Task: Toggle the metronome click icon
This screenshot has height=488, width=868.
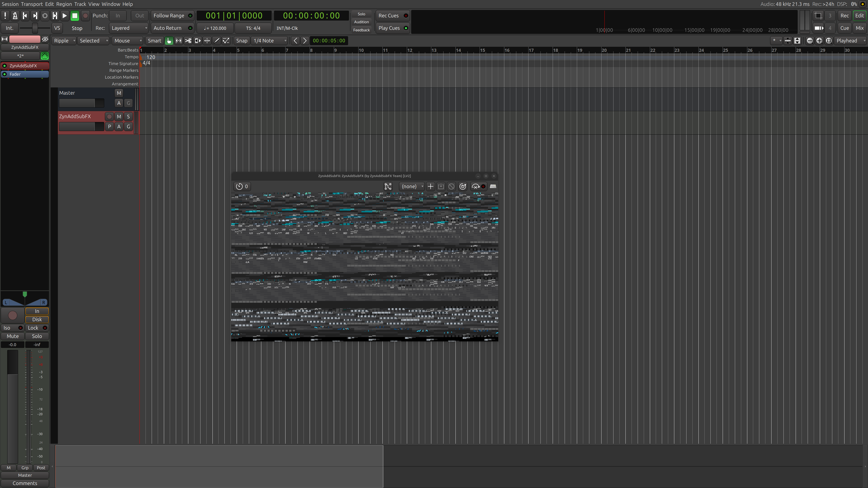Action: point(15,16)
